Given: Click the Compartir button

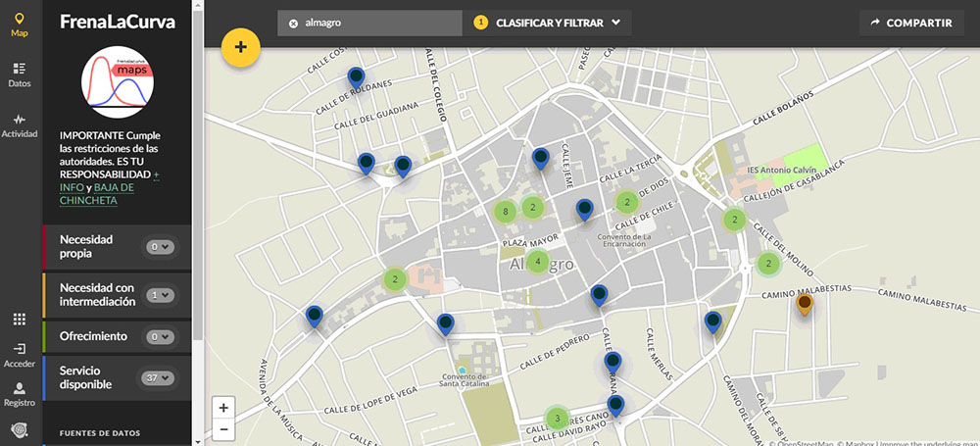Looking at the screenshot, I should click(911, 23).
